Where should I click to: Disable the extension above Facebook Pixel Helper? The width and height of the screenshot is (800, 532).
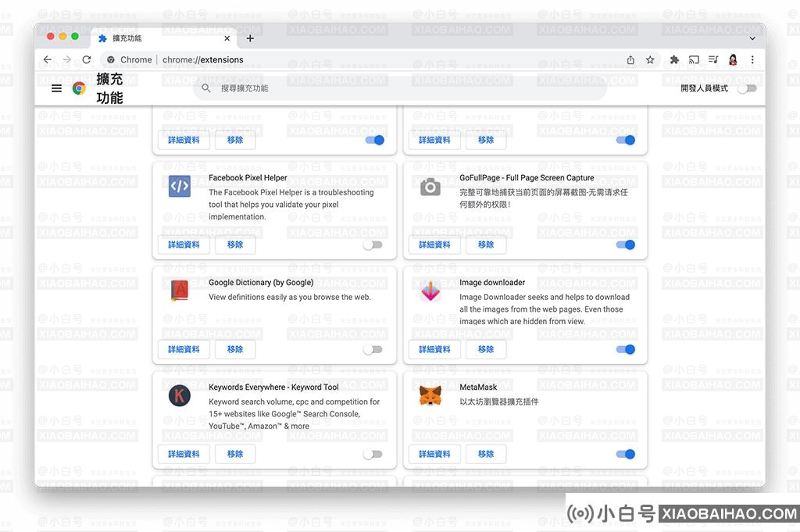tap(375, 140)
